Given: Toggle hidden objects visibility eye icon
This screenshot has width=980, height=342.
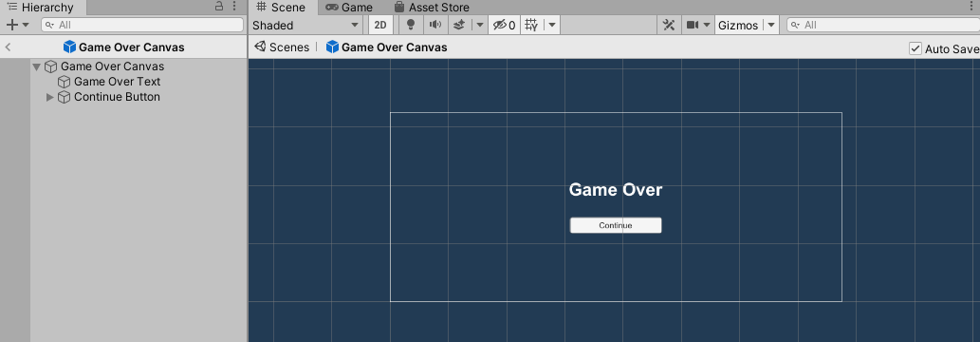Looking at the screenshot, I should [x=504, y=25].
